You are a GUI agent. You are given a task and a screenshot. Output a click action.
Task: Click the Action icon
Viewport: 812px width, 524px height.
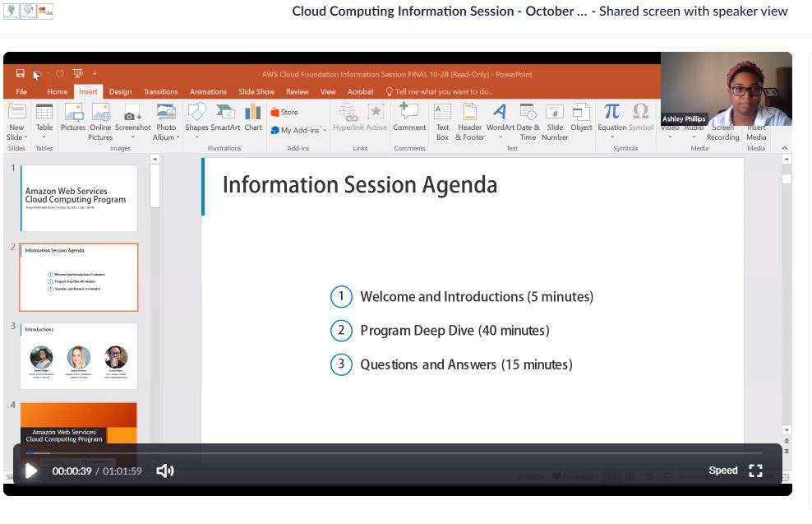pos(376,117)
